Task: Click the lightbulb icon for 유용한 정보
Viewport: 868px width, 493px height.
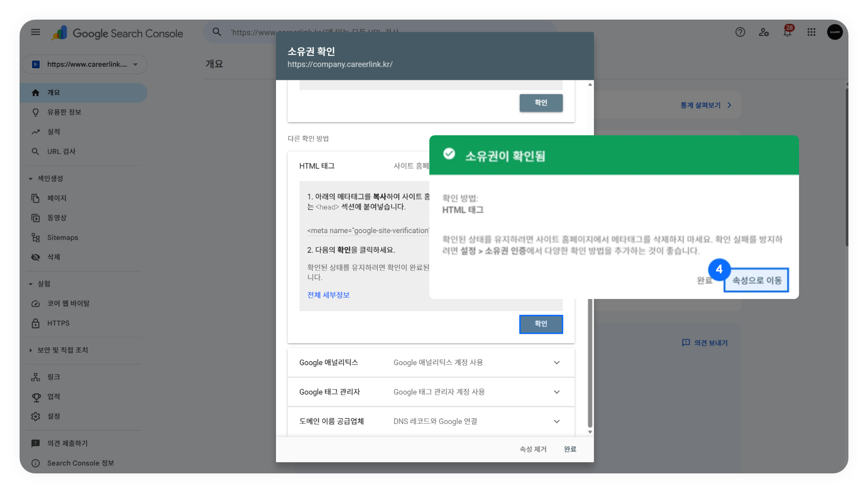Action: 35,112
